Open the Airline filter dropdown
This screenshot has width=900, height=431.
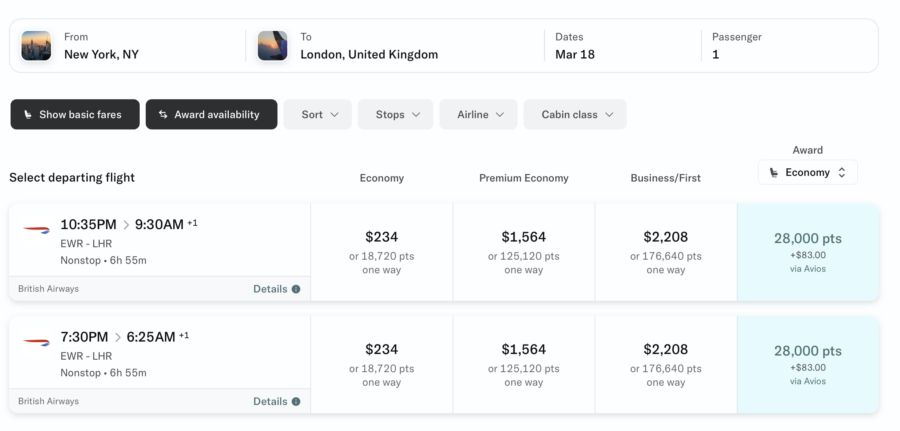click(x=478, y=114)
